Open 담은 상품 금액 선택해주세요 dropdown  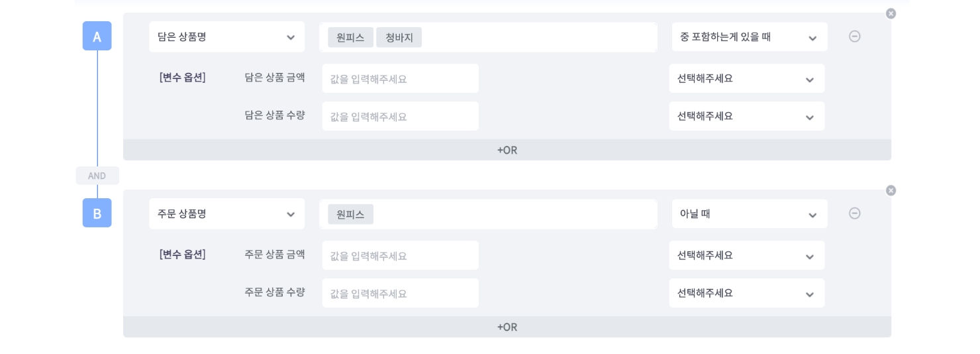click(746, 79)
